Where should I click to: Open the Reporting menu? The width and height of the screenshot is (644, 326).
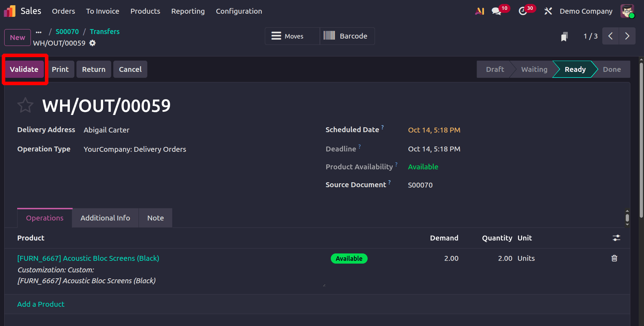point(188,11)
